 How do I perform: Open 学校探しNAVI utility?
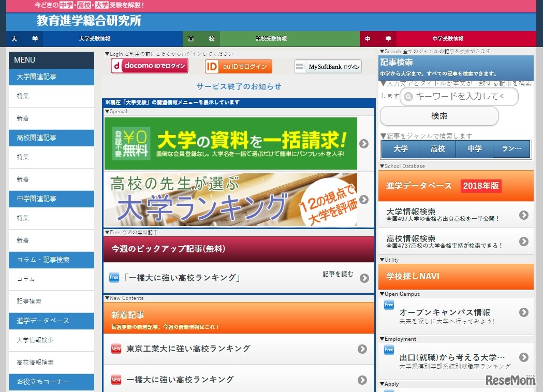pyautogui.click(x=456, y=277)
